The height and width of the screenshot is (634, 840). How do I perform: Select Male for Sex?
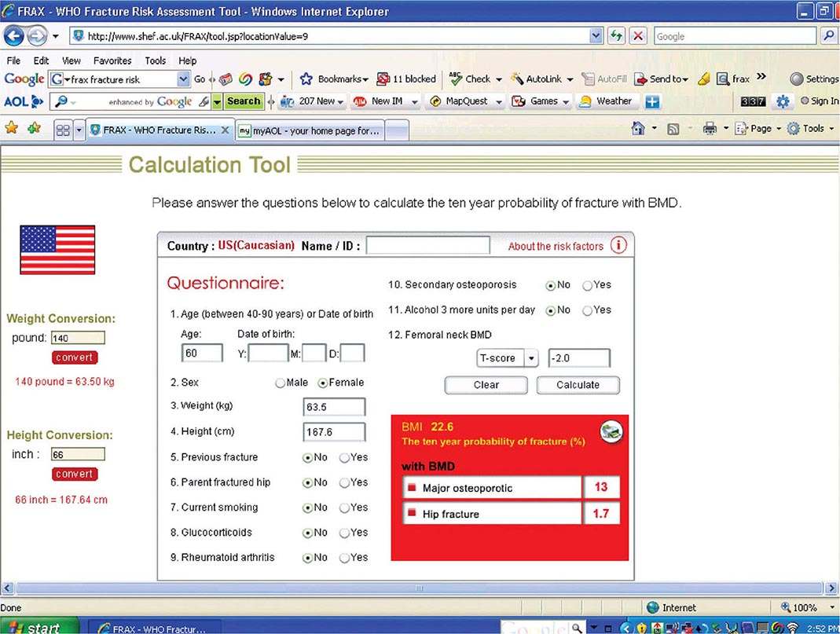click(x=280, y=383)
